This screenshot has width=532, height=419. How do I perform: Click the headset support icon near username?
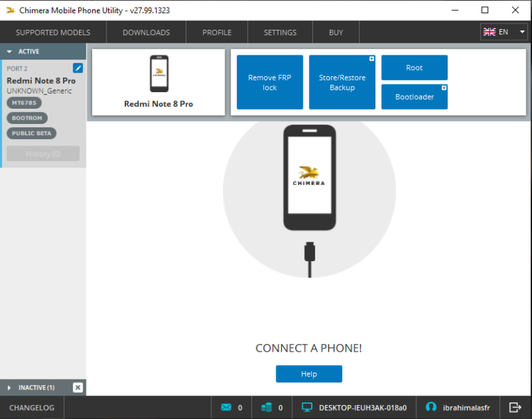(431, 407)
